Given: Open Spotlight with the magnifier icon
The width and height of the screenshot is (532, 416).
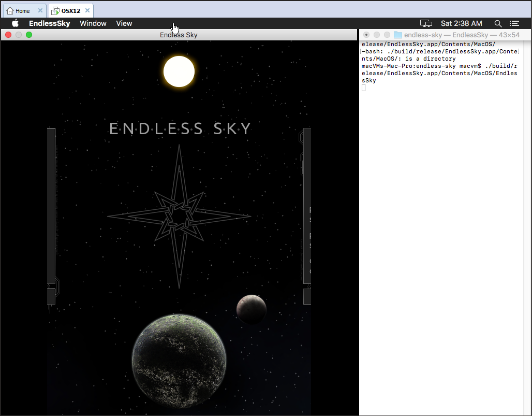Looking at the screenshot, I should tap(498, 23).
